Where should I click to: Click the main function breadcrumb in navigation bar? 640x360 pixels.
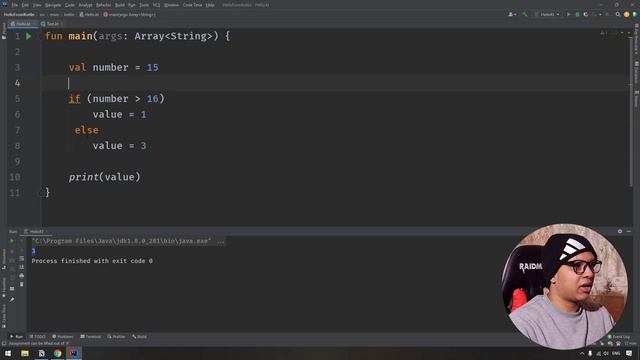click(x=129, y=14)
